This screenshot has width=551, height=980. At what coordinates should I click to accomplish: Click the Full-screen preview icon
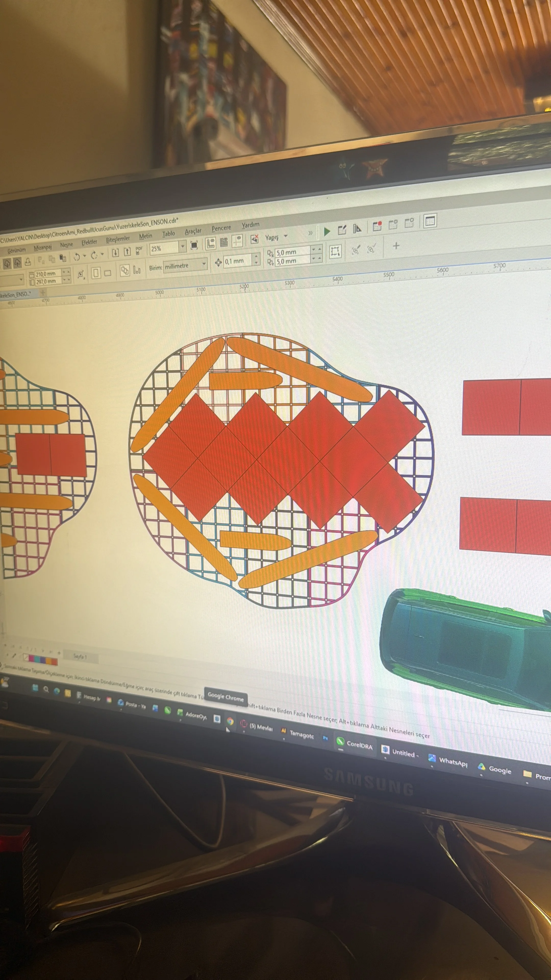[194, 245]
